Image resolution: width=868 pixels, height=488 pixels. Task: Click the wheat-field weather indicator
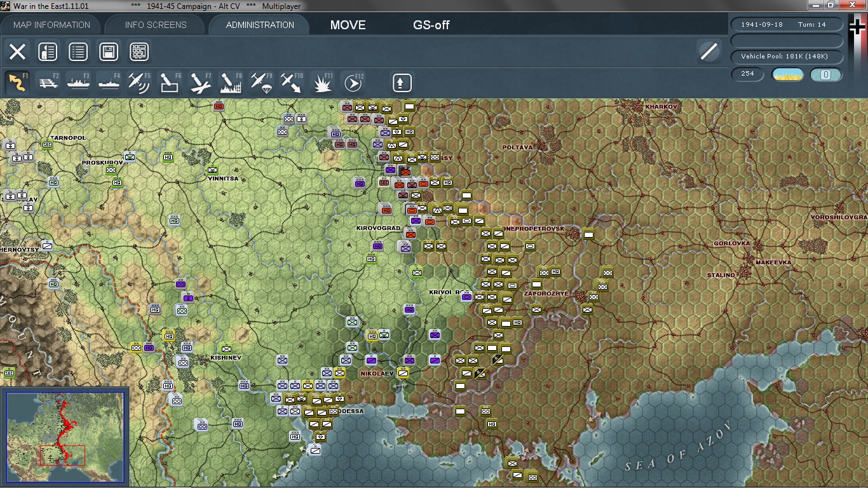click(787, 74)
